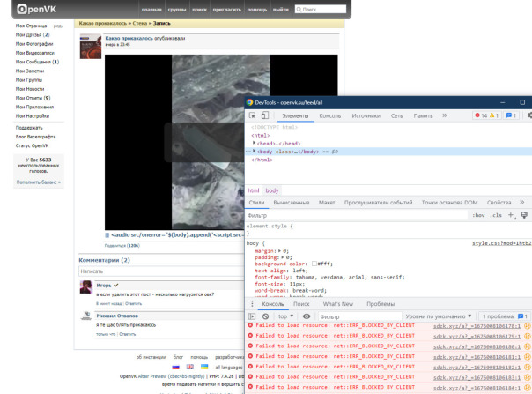
Task: Open the What's New drawer tab
Action: [338, 304]
